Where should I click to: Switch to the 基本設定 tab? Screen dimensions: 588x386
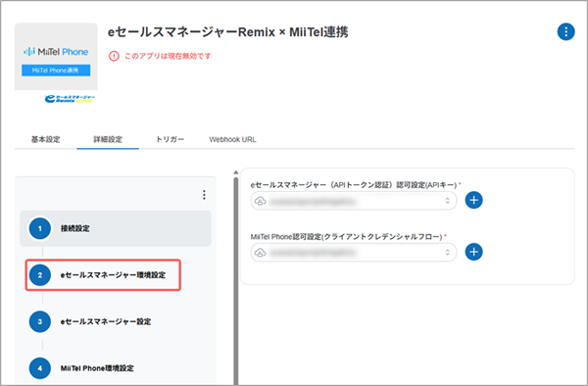(46, 139)
